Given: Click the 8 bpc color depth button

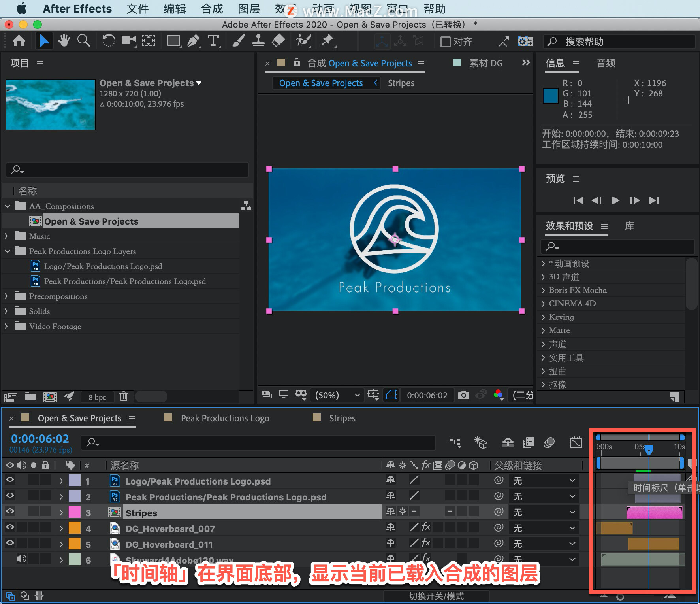Looking at the screenshot, I should pyautogui.click(x=97, y=397).
